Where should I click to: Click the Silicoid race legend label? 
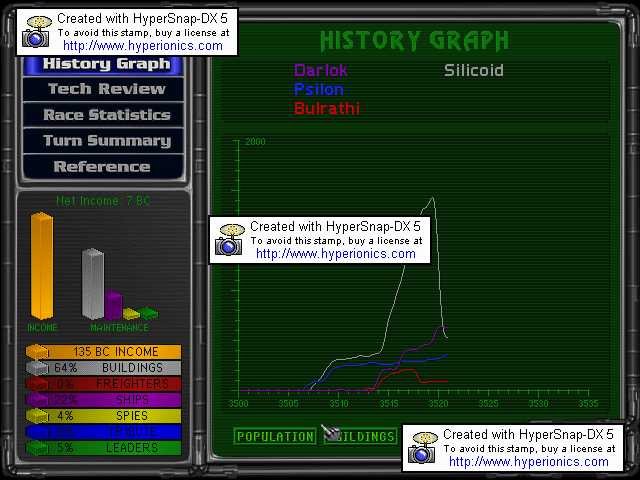pyautogui.click(x=474, y=71)
